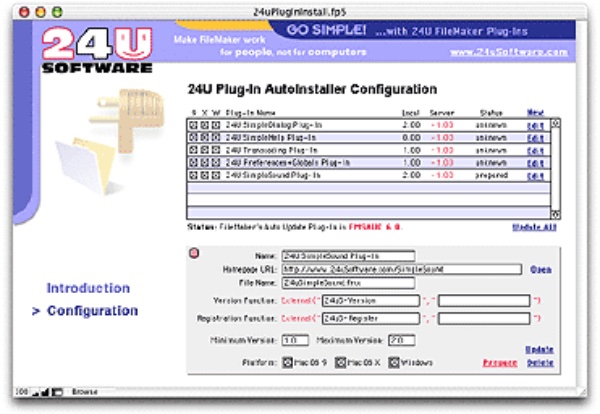Screen dimensions: 600x414
Task: Go to the Configuration page
Action: 92,311
